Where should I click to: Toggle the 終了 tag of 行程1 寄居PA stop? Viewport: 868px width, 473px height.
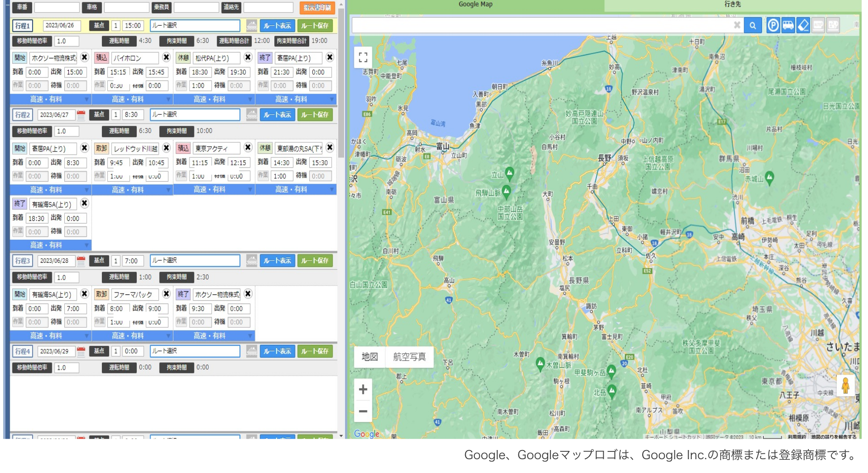tap(265, 58)
